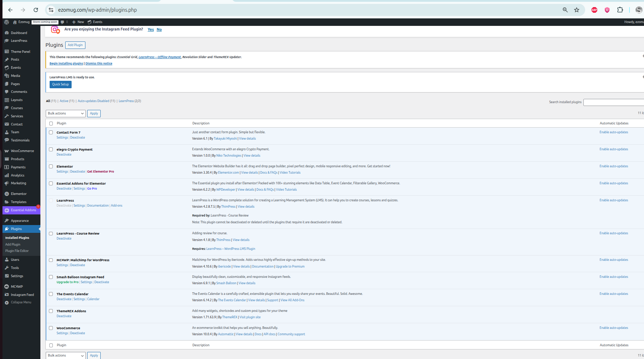Open Media library in the sidebar
The height and width of the screenshot is (359, 644).
click(15, 76)
